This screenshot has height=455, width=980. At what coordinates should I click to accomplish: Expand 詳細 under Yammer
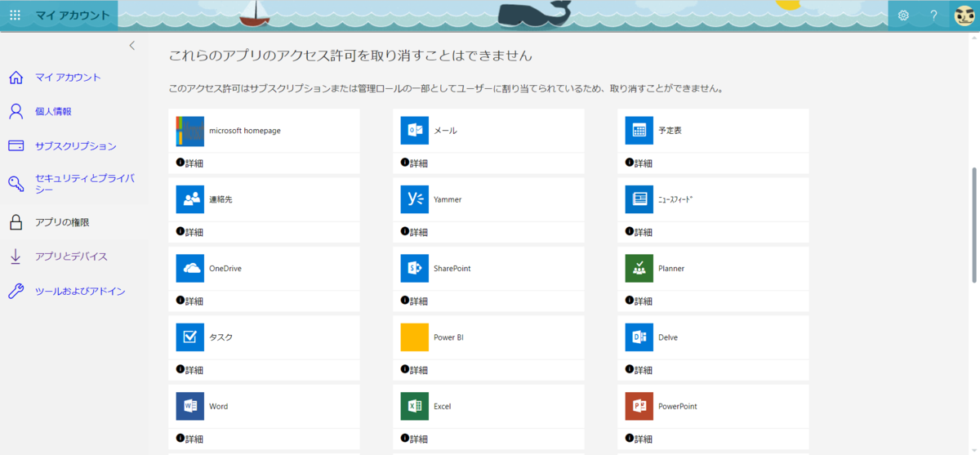pyautogui.click(x=415, y=232)
